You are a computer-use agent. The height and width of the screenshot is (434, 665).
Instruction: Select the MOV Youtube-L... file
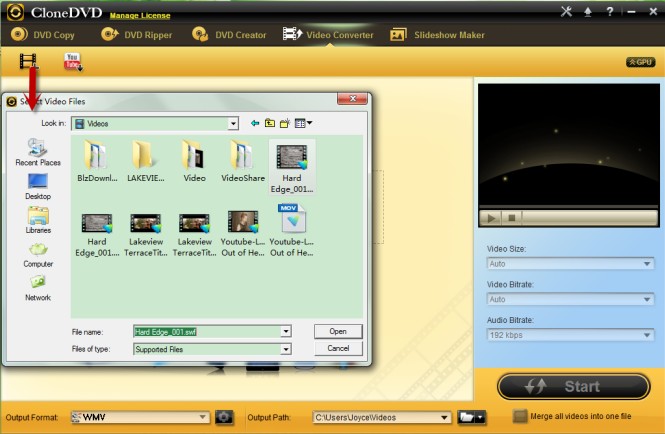(292, 231)
